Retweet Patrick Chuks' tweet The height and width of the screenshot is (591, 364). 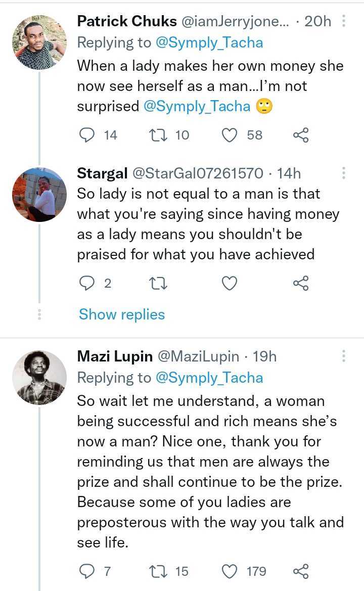pyautogui.click(x=157, y=135)
